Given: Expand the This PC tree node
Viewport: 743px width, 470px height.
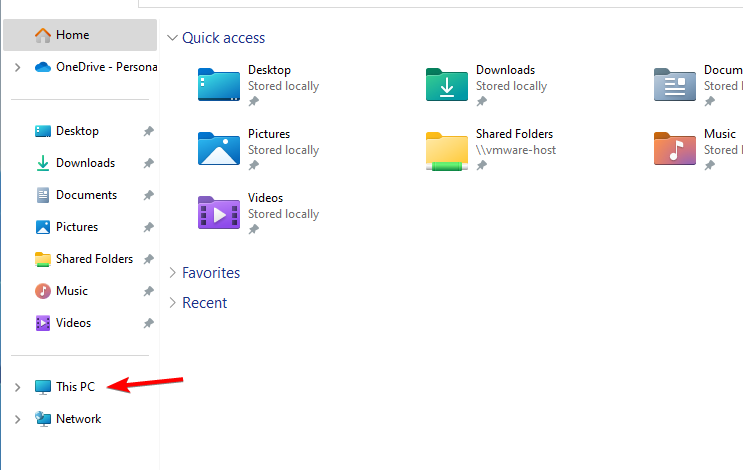Looking at the screenshot, I should click(17, 387).
